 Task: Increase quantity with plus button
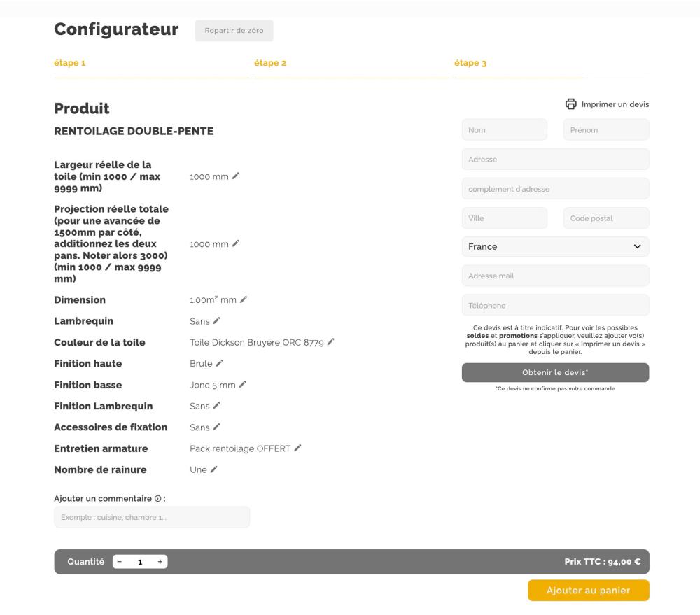(160, 561)
